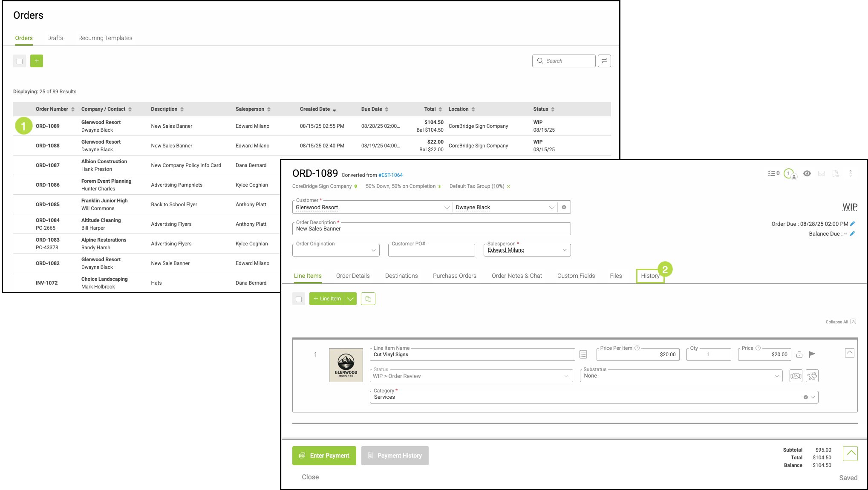Open the Order Notes & Chat tab

(x=516, y=276)
